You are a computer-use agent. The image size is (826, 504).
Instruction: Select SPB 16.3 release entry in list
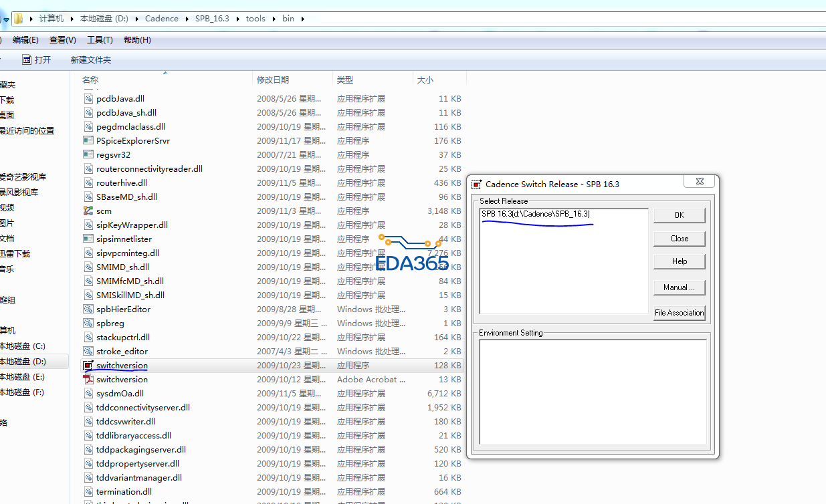(x=535, y=214)
